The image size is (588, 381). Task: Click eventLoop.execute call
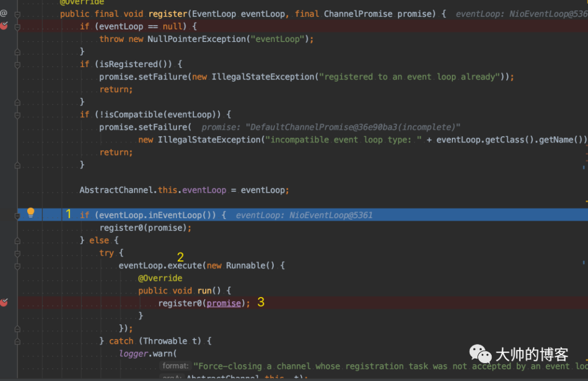point(160,265)
